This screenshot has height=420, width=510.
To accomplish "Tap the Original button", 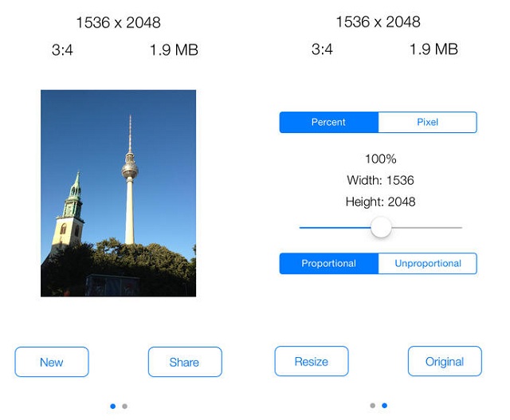I will click(445, 362).
